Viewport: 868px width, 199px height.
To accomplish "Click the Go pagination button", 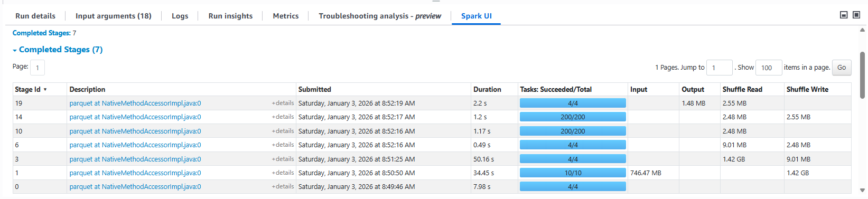I will pyautogui.click(x=842, y=68).
